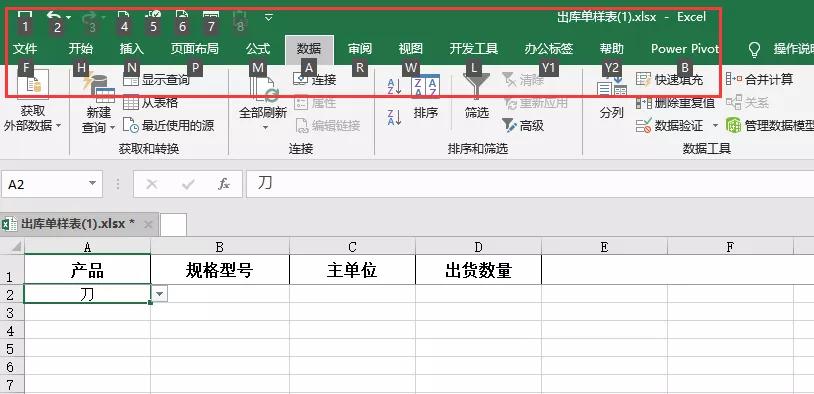Select cell containing 主单位

tap(352, 269)
